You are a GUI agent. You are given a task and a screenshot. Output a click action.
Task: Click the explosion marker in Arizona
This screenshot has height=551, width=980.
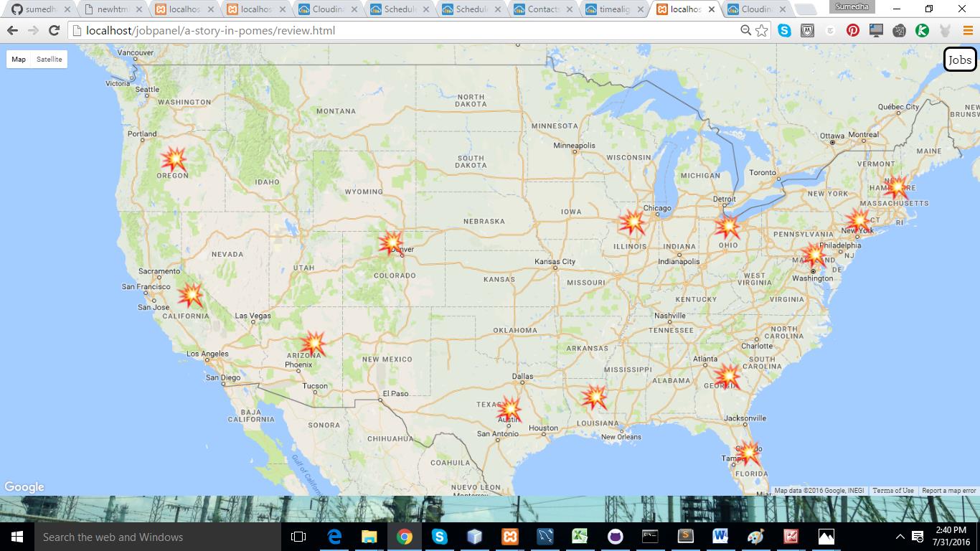tap(314, 343)
